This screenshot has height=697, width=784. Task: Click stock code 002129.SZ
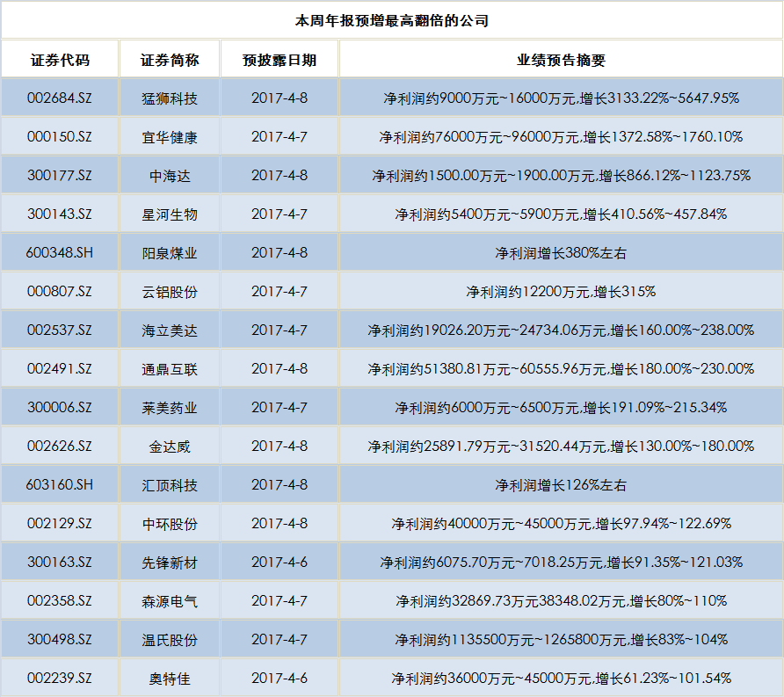[60, 524]
